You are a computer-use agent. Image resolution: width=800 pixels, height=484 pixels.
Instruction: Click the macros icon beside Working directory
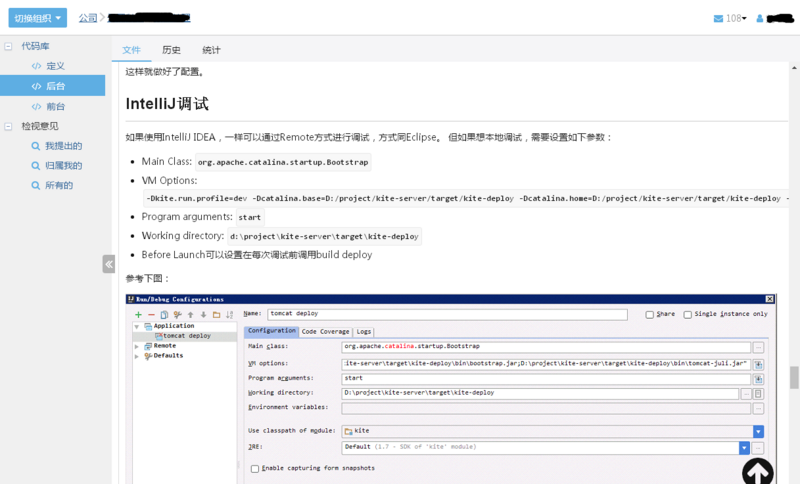point(759,394)
